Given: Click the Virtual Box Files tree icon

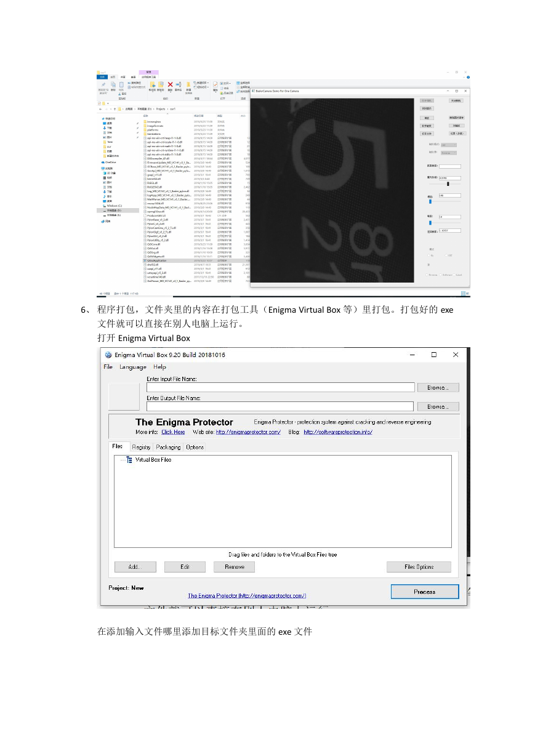Looking at the screenshot, I should pyautogui.click(x=129, y=460).
